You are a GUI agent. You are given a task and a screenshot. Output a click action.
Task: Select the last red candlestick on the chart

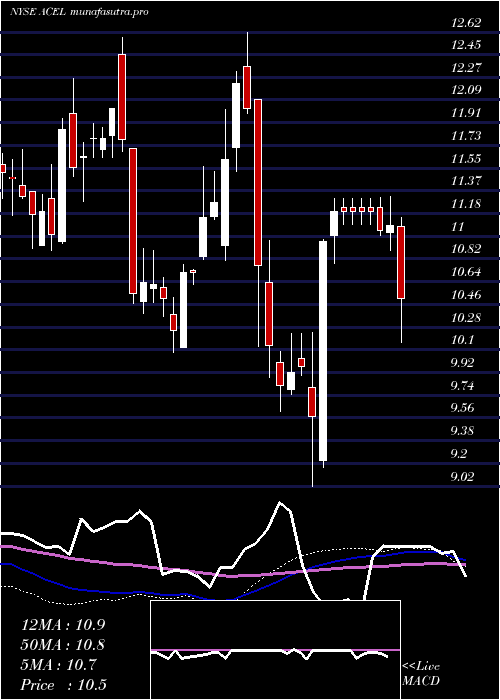[401, 262]
